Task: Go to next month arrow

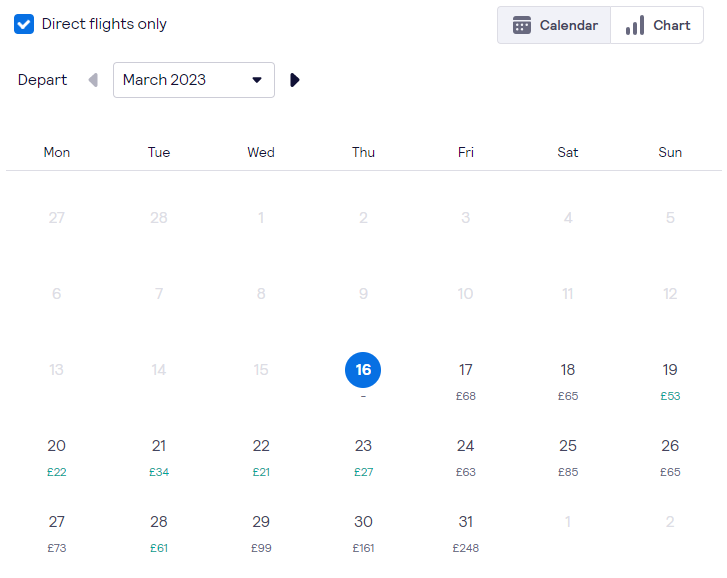Action: click(x=294, y=80)
